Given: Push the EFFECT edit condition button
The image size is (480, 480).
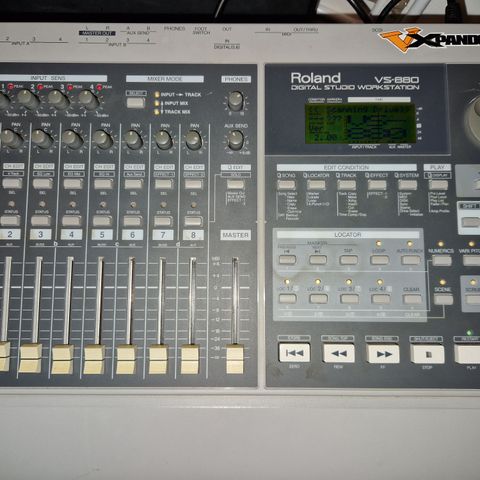Looking at the screenshot, I should click(x=377, y=185).
